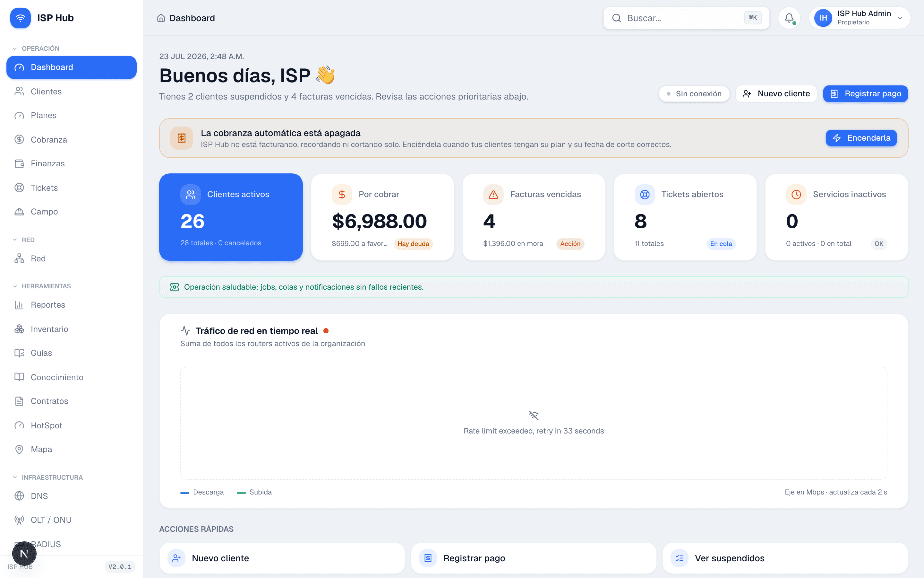Click the '28 totales · 0 cancelados' text
This screenshot has width=924, height=578.
click(x=221, y=243)
